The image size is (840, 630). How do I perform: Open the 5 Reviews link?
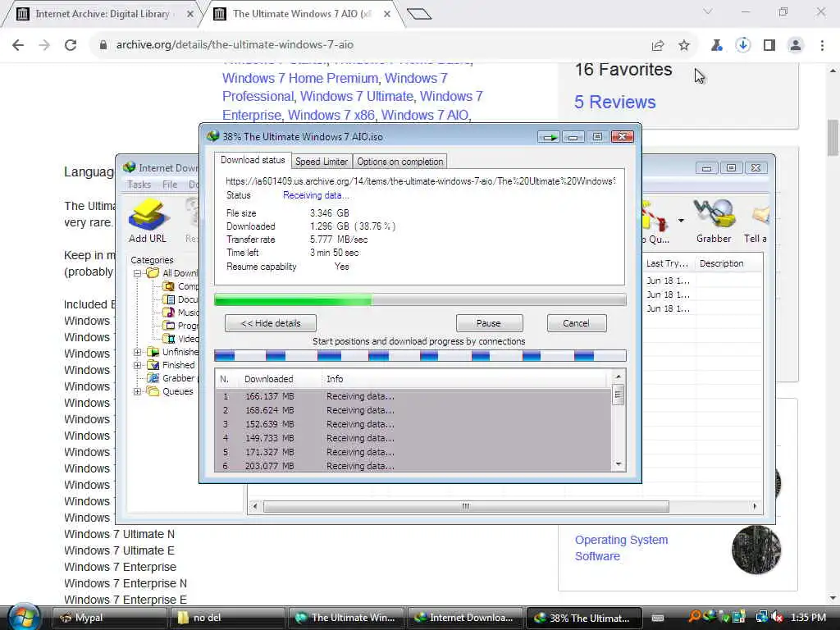tap(615, 102)
